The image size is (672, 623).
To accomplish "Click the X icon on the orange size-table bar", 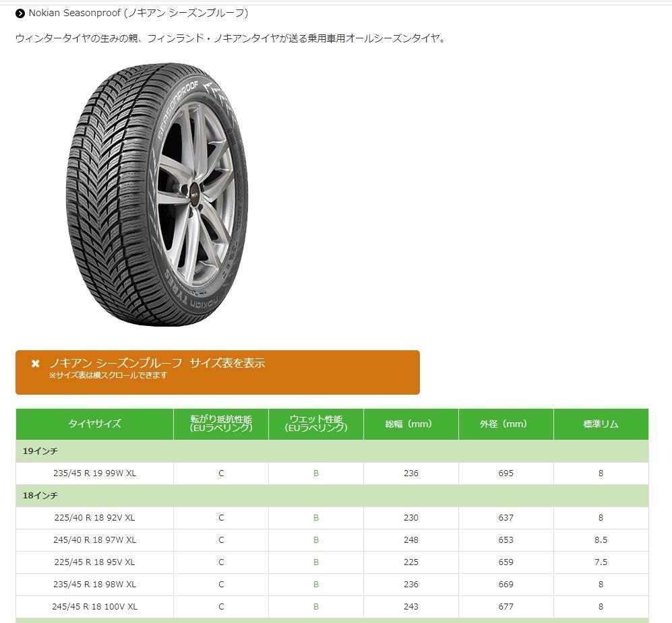I will pyautogui.click(x=36, y=364).
